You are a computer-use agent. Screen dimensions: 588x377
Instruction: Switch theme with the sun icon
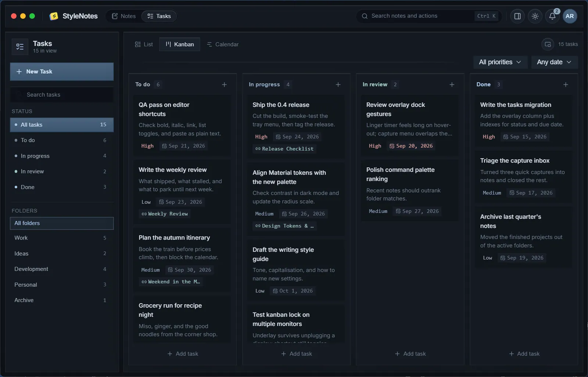pyautogui.click(x=535, y=16)
